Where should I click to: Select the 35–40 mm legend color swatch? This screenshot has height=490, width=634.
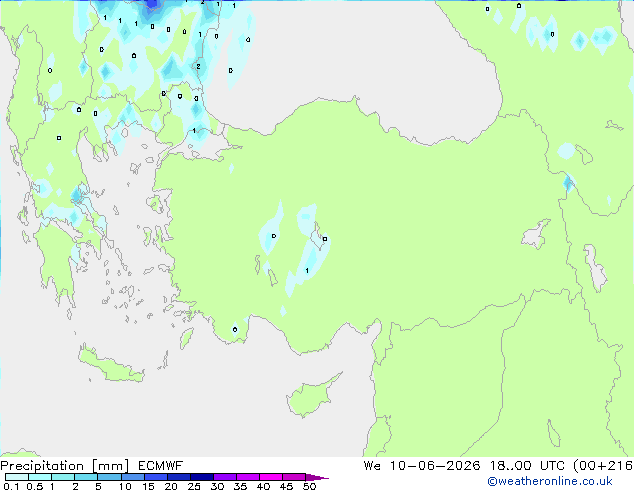tap(248, 477)
